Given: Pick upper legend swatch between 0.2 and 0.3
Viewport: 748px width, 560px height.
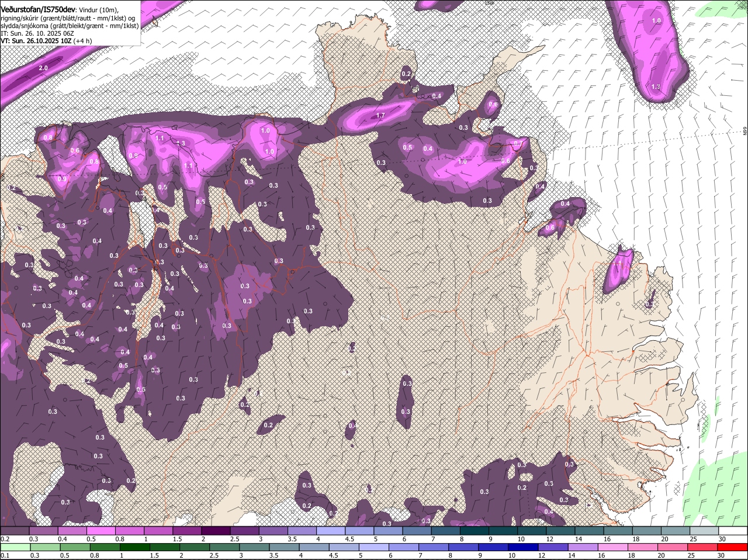Looking at the screenshot, I should click(x=15, y=531).
